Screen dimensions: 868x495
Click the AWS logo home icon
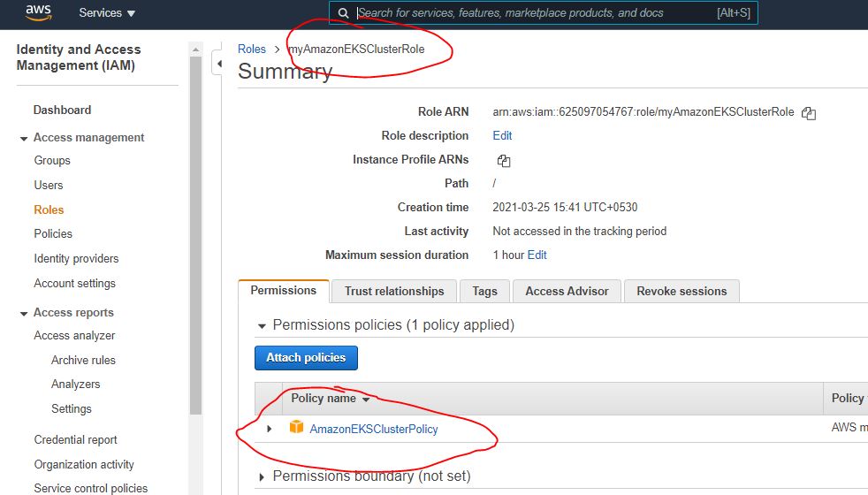pyautogui.click(x=39, y=13)
